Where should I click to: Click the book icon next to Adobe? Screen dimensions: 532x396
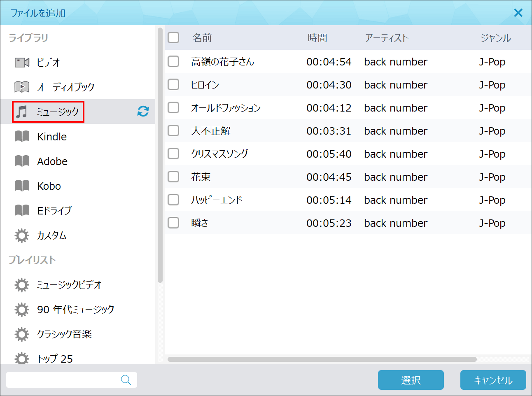coord(22,161)
